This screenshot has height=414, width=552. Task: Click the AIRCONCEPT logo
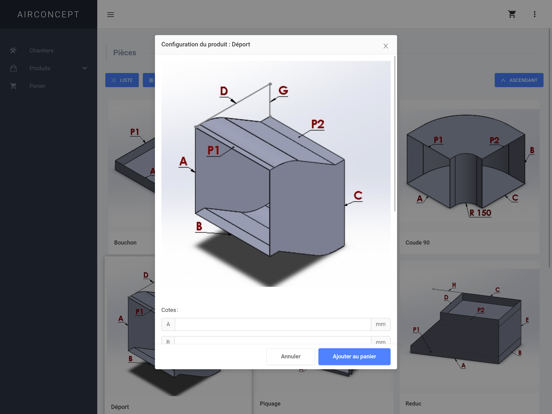click(48, 14)
